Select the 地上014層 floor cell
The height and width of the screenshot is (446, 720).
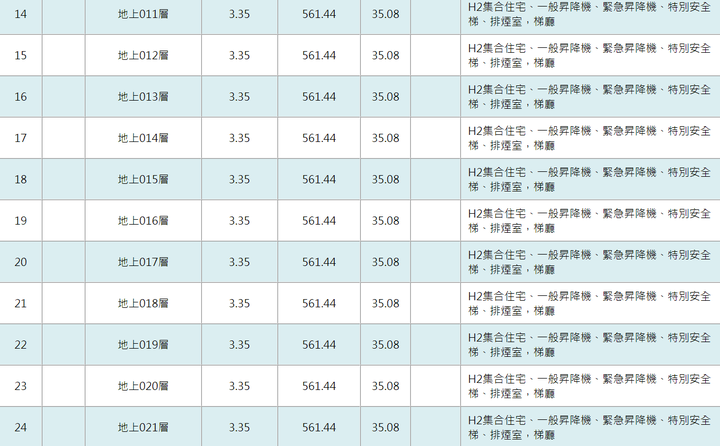[x=143, y=138]
